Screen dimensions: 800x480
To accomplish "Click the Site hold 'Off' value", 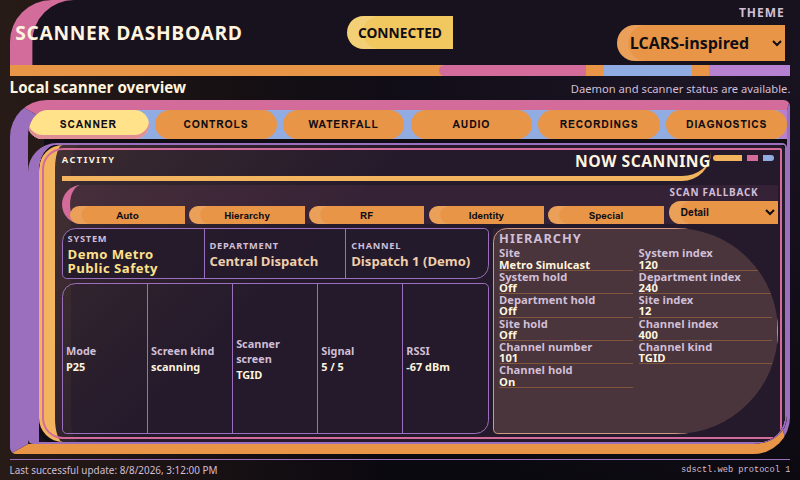I will pyautogui.click(x=508, y=335).
